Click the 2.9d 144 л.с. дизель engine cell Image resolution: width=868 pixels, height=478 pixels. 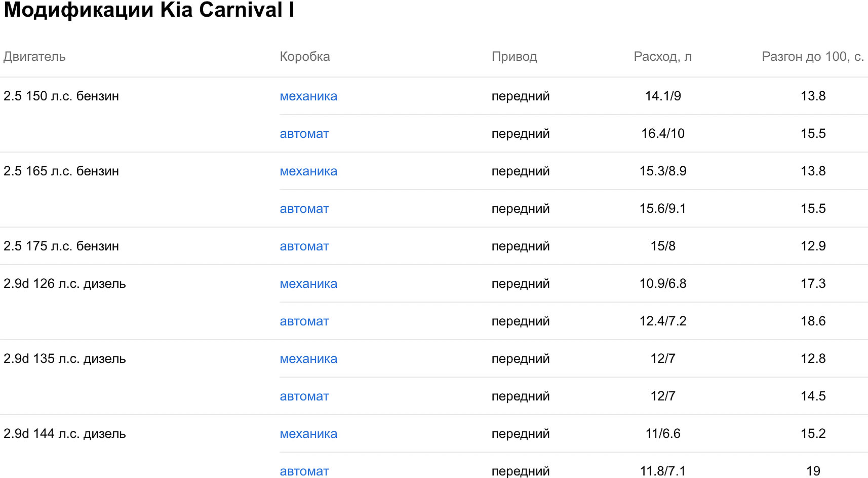[65, 434]
